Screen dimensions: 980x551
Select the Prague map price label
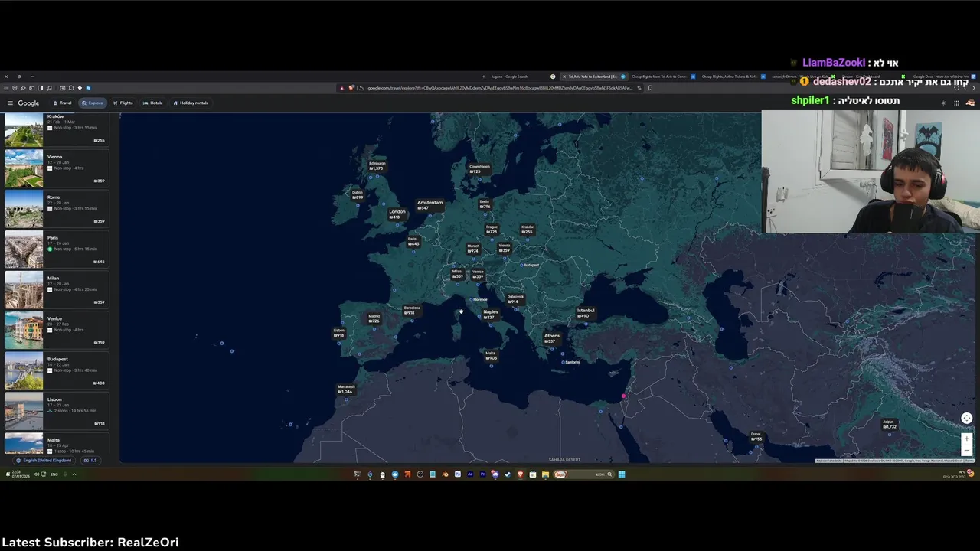[492, 229]
